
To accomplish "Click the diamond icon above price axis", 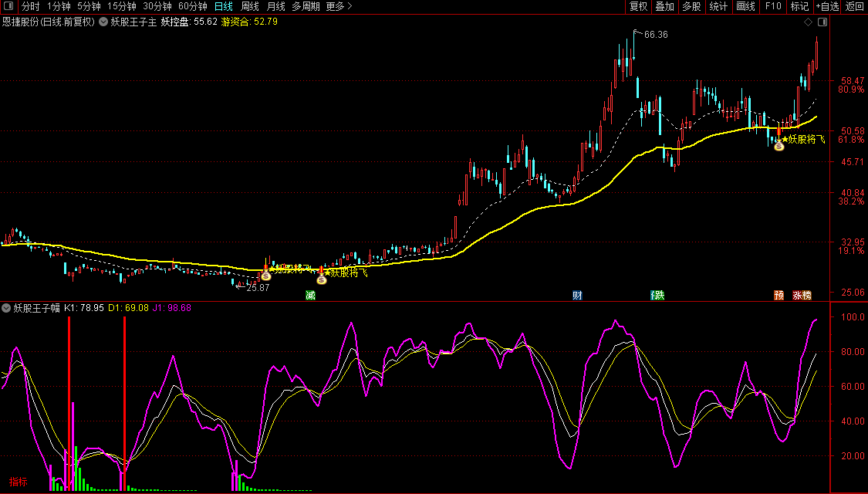I will [x=809, y=22].
